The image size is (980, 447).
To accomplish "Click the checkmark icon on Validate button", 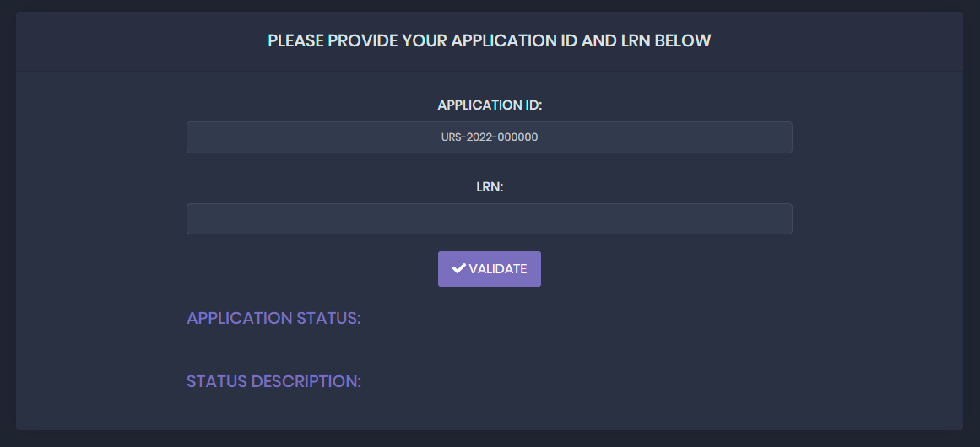I will [x=458, y=268].
